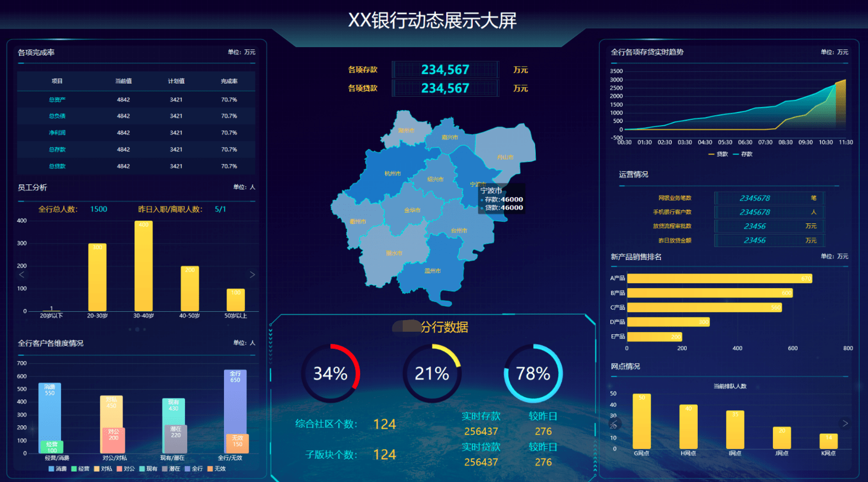Select 绍兴市 region on the map
Image resolution: width=868 pixels, height=482 pixels.
pos(435,179)
